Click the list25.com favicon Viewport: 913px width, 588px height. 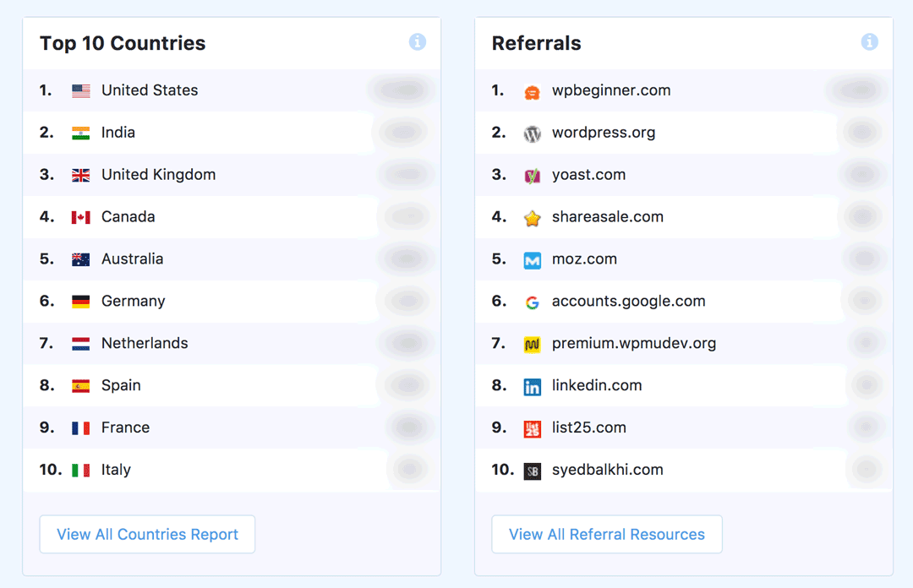(533, 429)
